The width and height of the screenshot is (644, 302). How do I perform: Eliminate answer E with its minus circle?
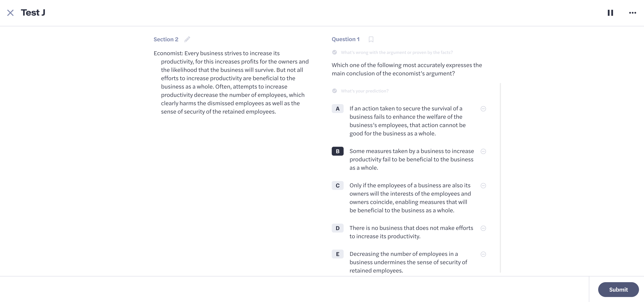[483, 254]
